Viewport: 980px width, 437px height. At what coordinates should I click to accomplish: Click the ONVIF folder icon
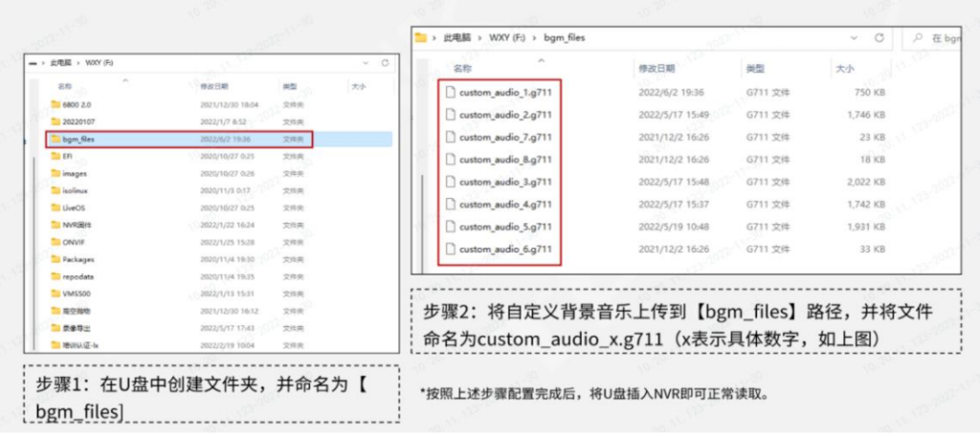(55, 242)
